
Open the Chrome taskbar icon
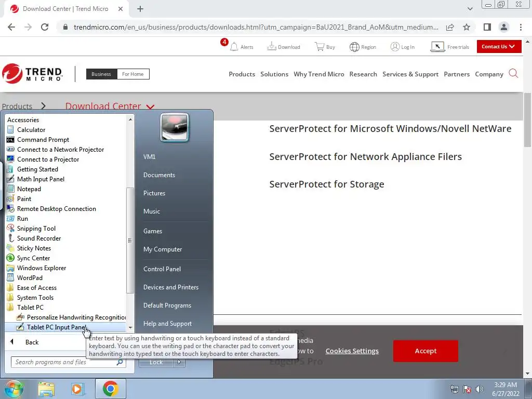pos(110,389)
